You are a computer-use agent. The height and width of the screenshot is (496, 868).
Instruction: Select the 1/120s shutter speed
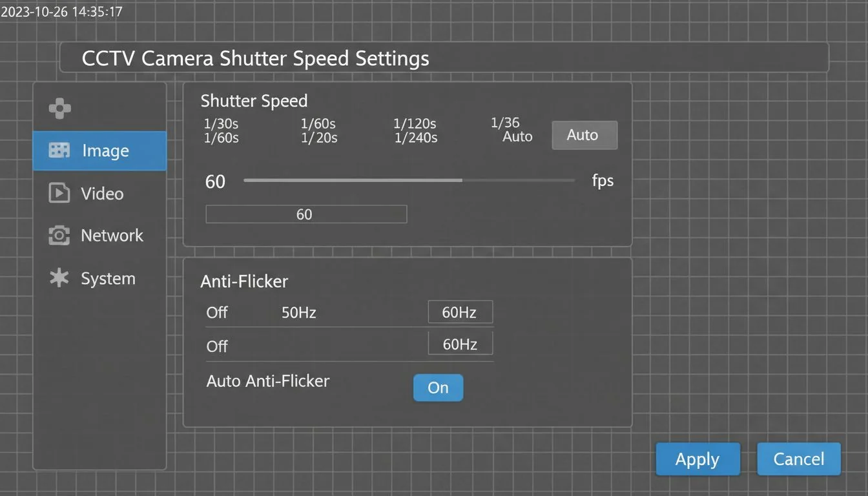(x=415, y=123)
